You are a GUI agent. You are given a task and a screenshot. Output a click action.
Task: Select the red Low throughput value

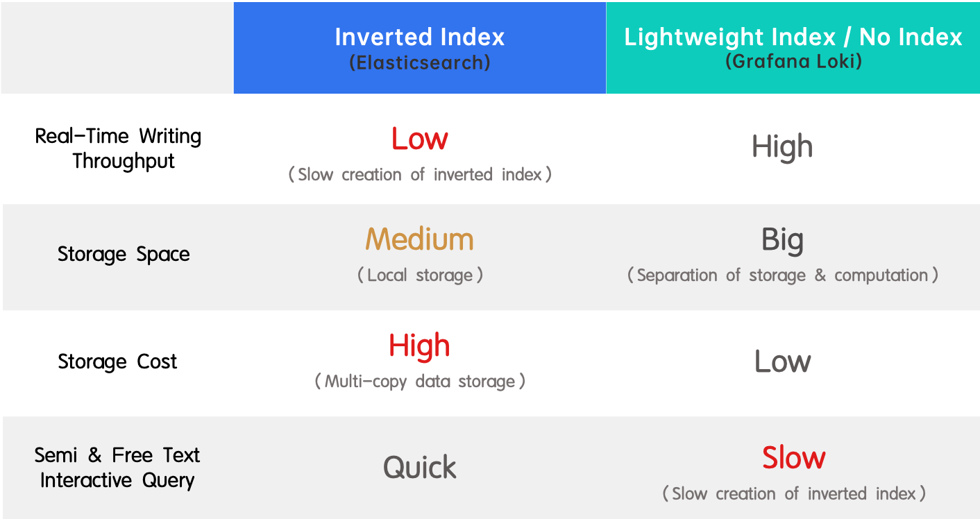(x=419, y=139)
